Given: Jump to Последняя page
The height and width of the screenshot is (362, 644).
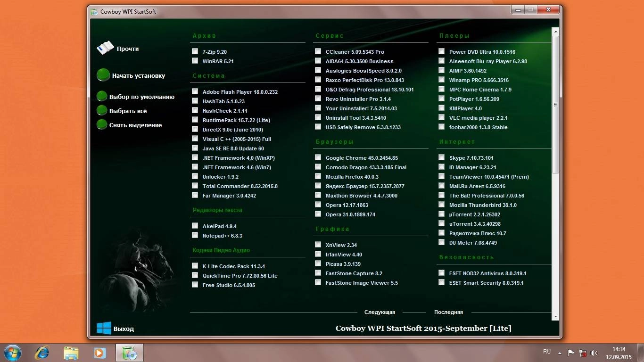Looking at the screenshot, I should [x=448, y=312].
